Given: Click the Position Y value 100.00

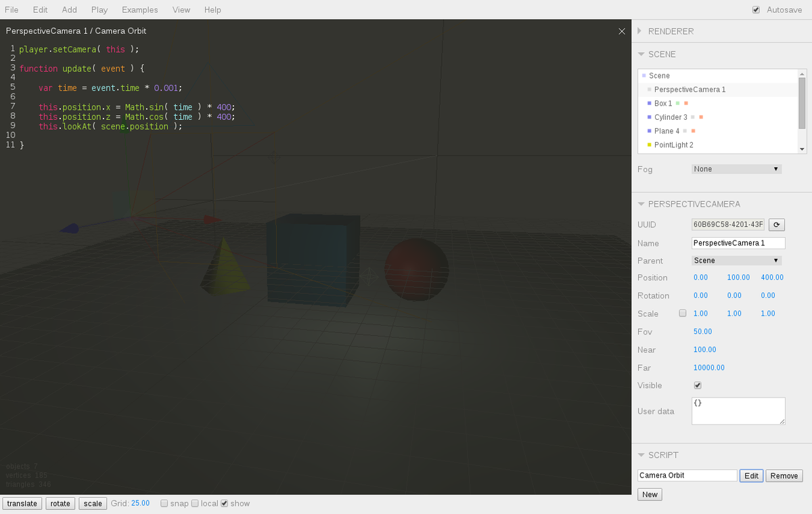Looking at the screenshot, I should coord(738,278).
